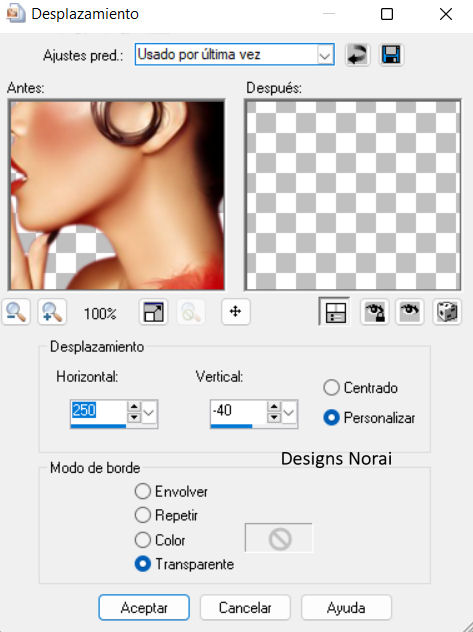Image resolution: width=473 pixels, height=632 pixels.
Task: Save preset with the floppy disk icon
Action: pos(391,54)
